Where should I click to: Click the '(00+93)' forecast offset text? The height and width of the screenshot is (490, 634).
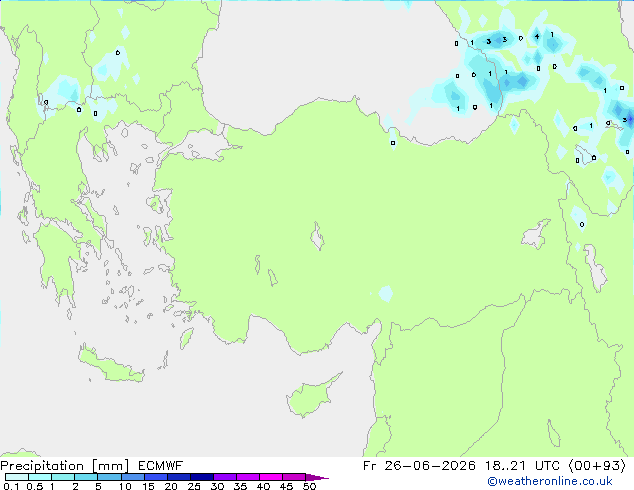click(x=597, y=466)
